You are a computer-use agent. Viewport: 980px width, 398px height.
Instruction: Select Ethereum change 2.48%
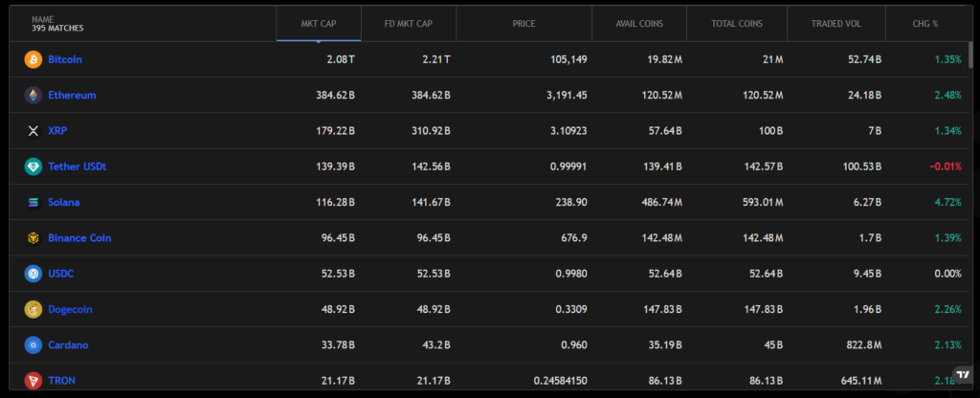(x=948, y=95)
